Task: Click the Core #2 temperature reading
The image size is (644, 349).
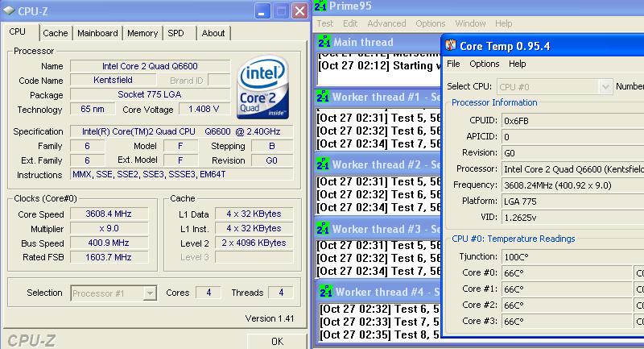Action: point(567,305)
